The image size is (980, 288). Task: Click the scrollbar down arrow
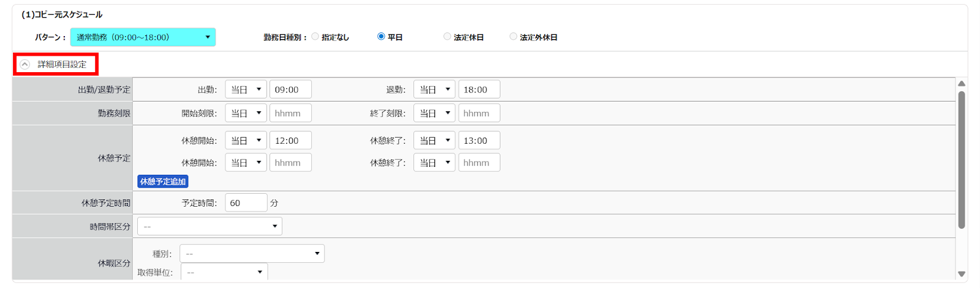coord(962,274)
